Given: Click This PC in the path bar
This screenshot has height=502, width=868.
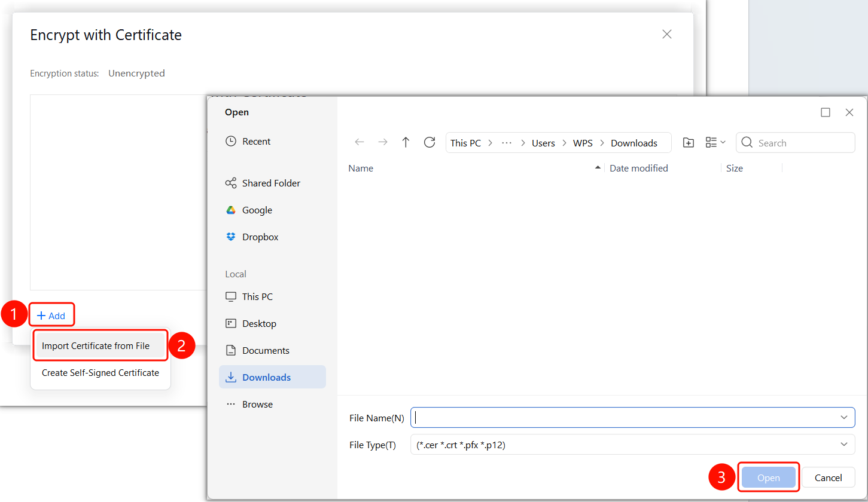Looking at the screenshot, I should pos(465,143).
